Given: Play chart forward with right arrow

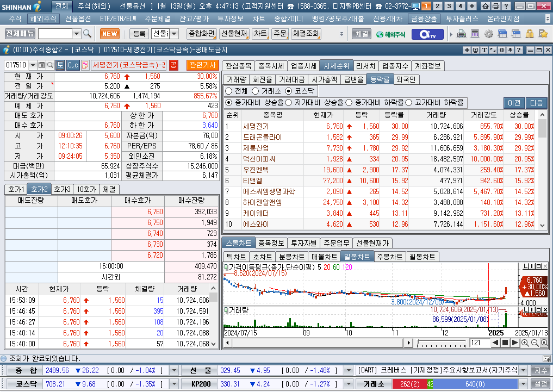Looking at the screenshot, I should (x=514, y=343).
